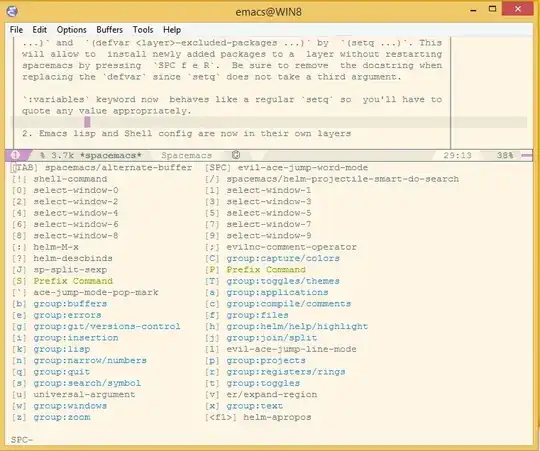Click the helm-descbinds entry
Image resolution: width=540 pixels, height=451 pixels.
click(x=73, y=259)
